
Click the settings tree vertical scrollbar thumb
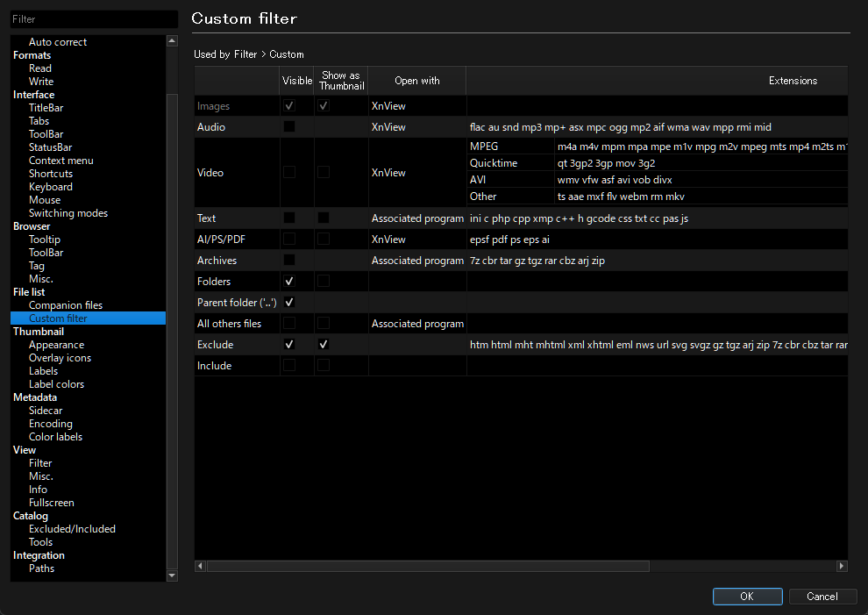[x=172, y=332]
